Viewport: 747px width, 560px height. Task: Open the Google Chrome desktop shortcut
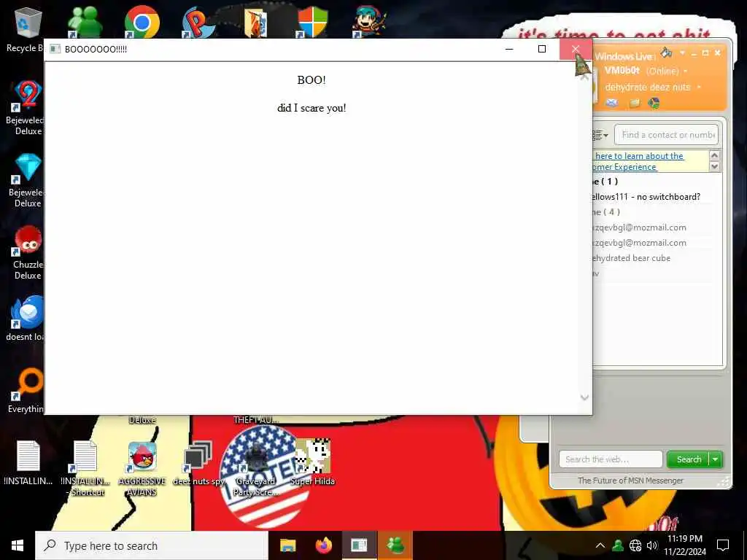(142, 23)
